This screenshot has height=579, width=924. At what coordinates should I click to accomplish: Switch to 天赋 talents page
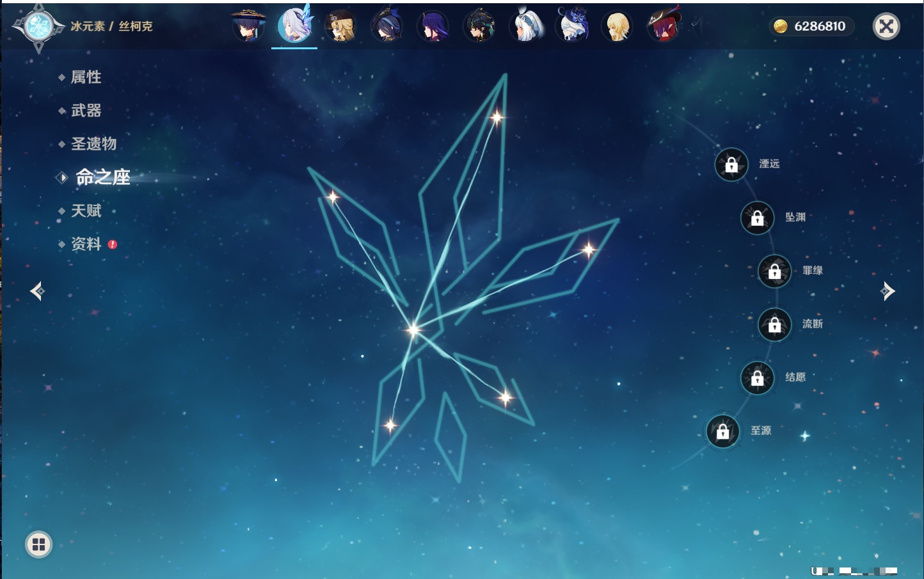[86, 210]
